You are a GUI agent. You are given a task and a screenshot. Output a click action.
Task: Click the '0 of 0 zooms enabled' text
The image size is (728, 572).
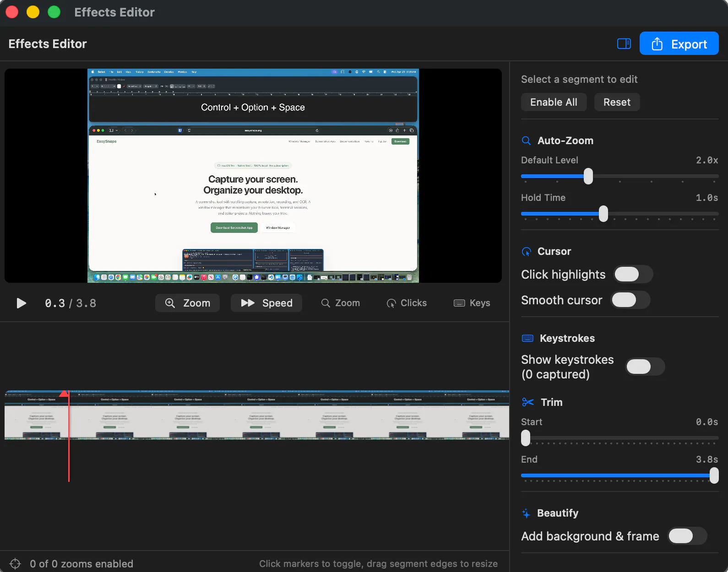(x=81, y=564)
